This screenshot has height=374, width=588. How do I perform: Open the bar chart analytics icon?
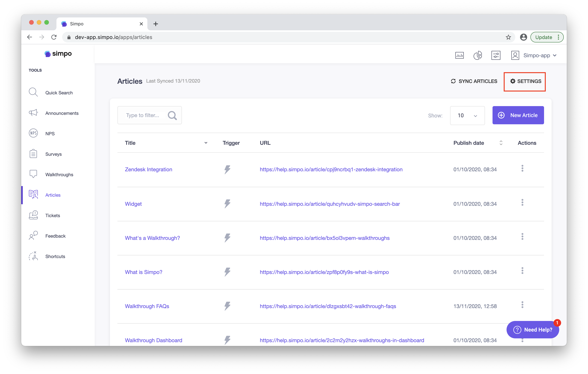(x=459, y=56)
